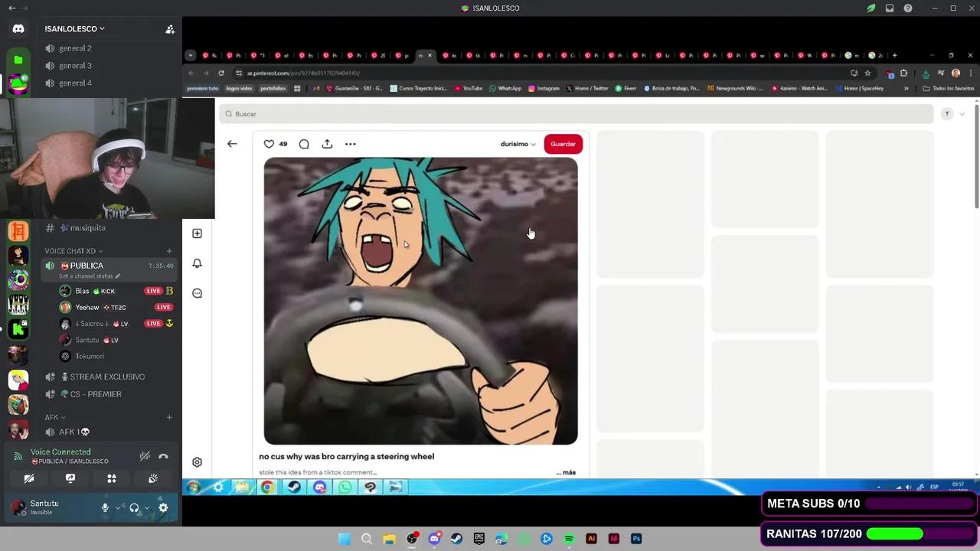Click the Windows Start button
The width and height of the screenshot is (980, 551).
click(x=345, y=539)
